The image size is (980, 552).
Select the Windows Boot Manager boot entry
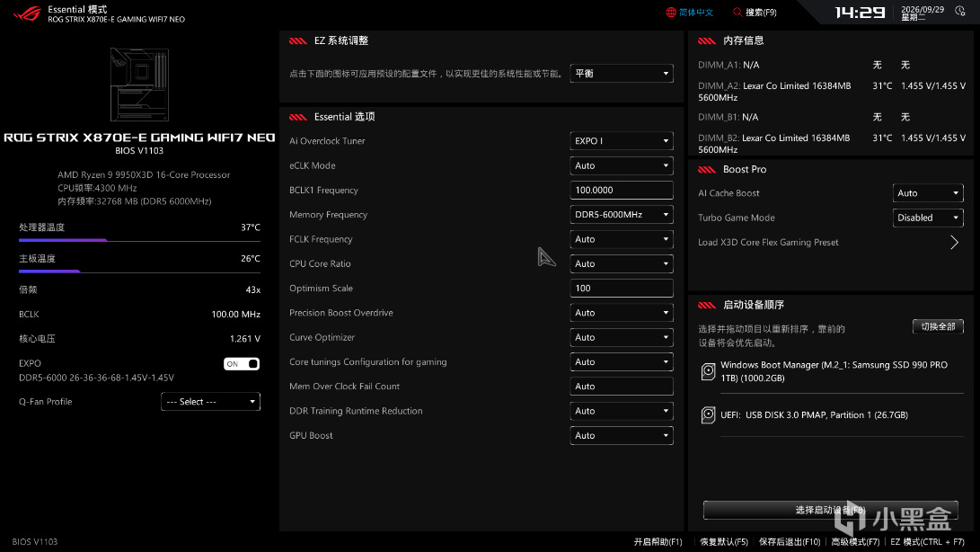pos(833,372)
